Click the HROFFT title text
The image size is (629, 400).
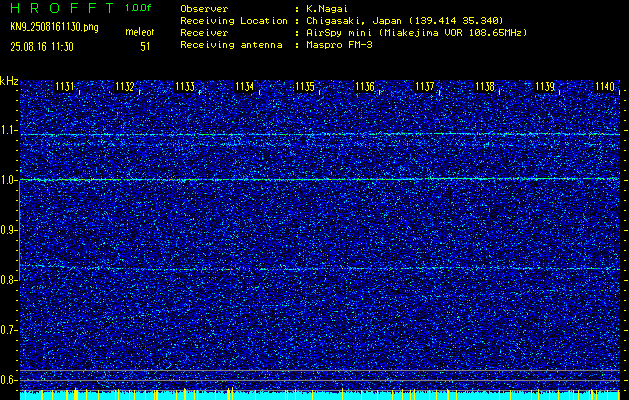(62, 8)
